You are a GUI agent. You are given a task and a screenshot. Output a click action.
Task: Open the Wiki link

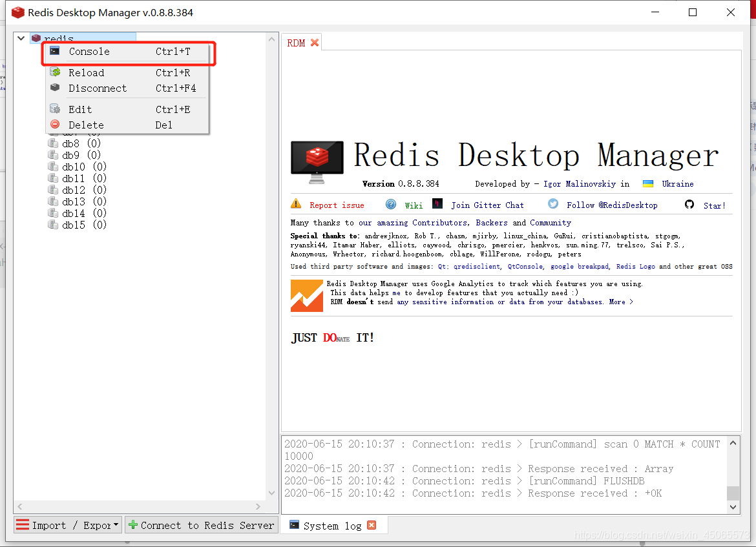[414, 206]
